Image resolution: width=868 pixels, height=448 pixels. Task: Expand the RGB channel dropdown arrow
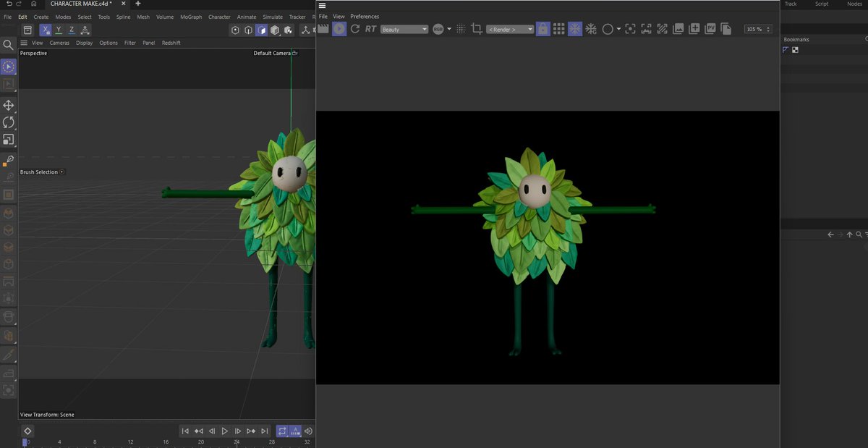click(449, 29)
